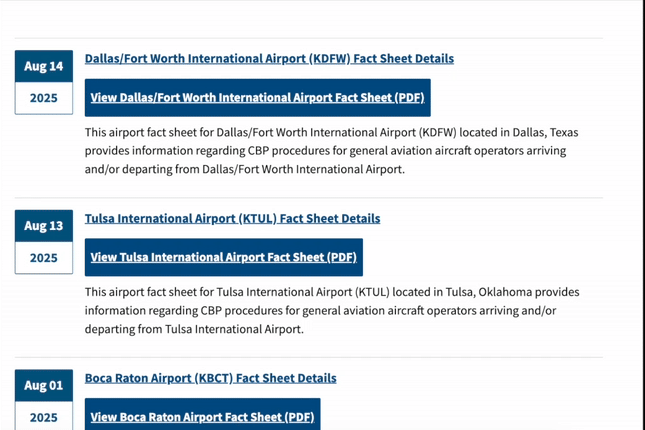This screenshot has width=645, height=430.
Task: Click the 2025 box under Aug 13
Action: tap(44, 258)
